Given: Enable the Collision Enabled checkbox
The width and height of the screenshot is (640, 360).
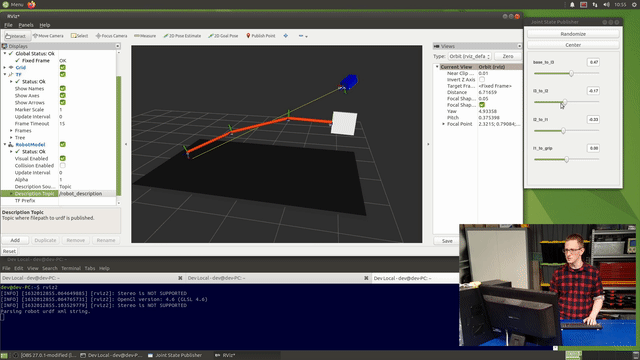Looking at the screenshot, I should point(62,166).
